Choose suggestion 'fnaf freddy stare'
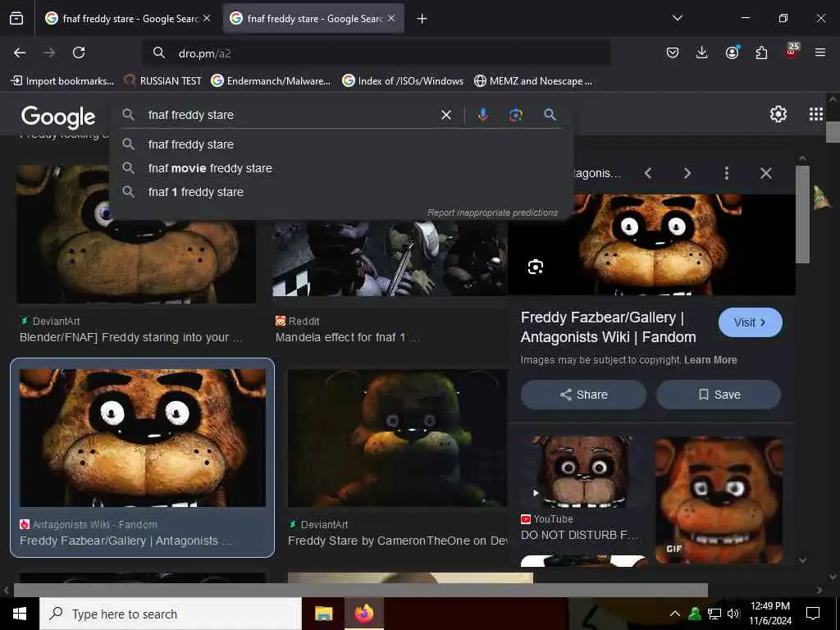This screenshot has width=840, height=630. (x=341, y=144)
